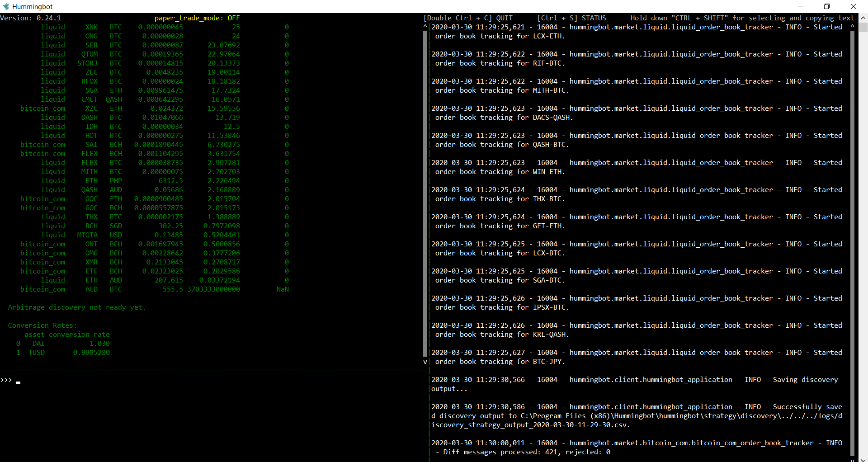Select the Version 0.24.1 label

click(31, 18)
